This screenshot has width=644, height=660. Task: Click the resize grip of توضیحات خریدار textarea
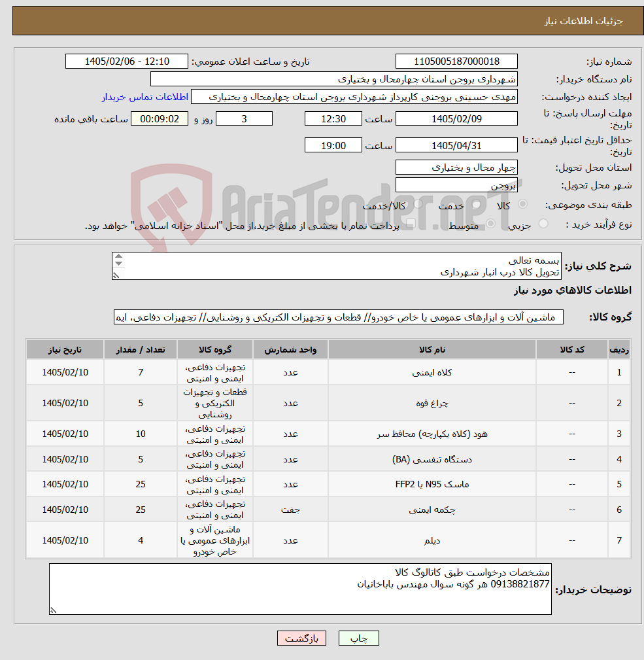(x=53, y=610)
